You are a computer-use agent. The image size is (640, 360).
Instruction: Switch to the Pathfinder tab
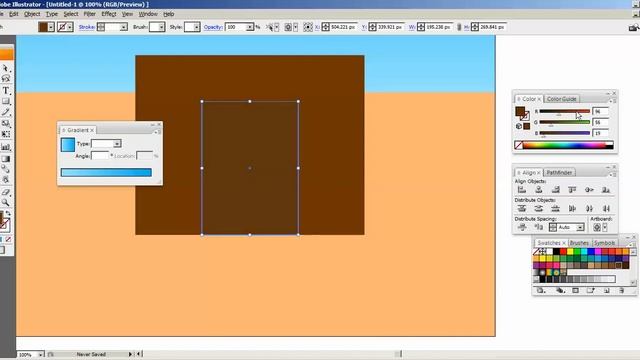(x=559, y=172)
